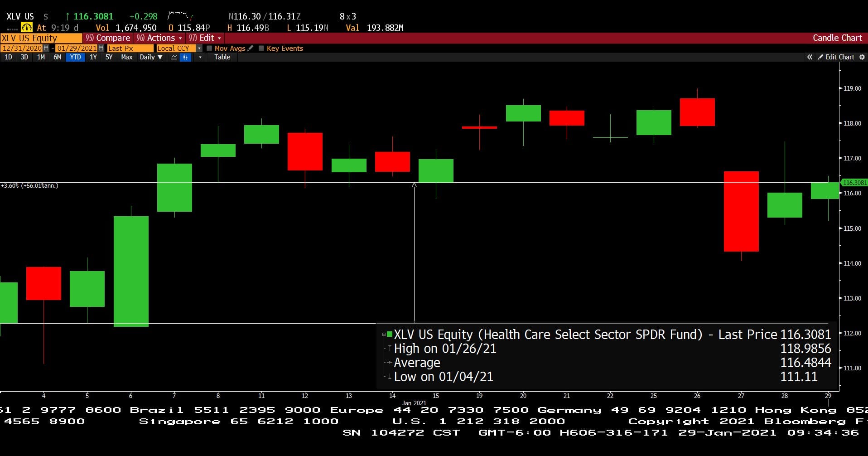This screenshot has height=456, width=868.
Task: Click the L 115.19N low price
Action: click(x=308, y=28)
